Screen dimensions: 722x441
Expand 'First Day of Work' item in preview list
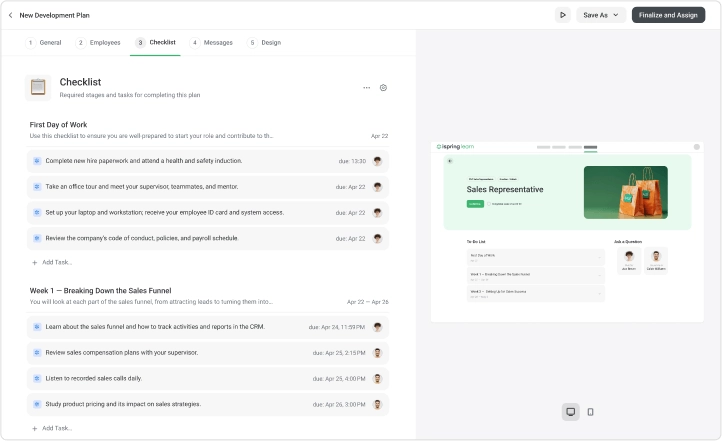(536, 258)
